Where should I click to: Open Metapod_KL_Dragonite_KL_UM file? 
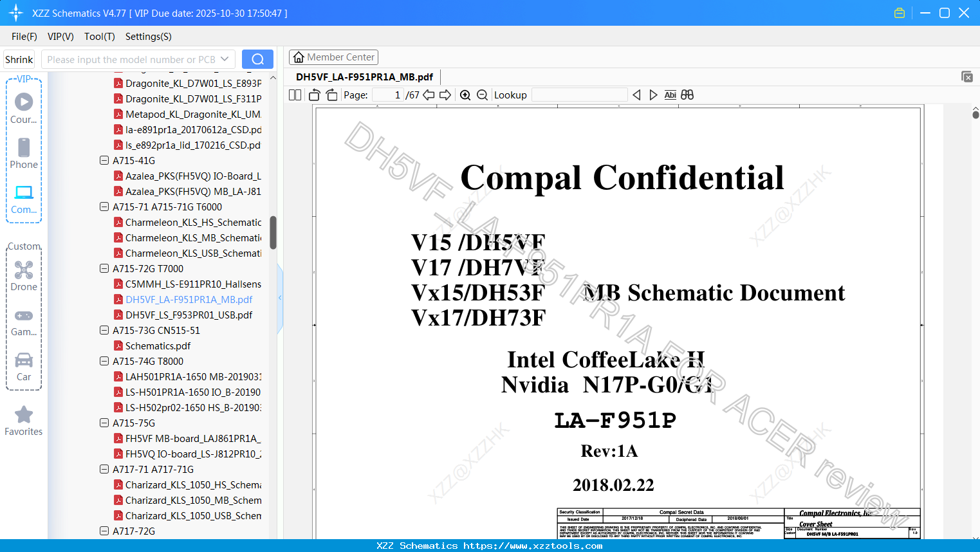pyautogui.click(x=187, y=114)
